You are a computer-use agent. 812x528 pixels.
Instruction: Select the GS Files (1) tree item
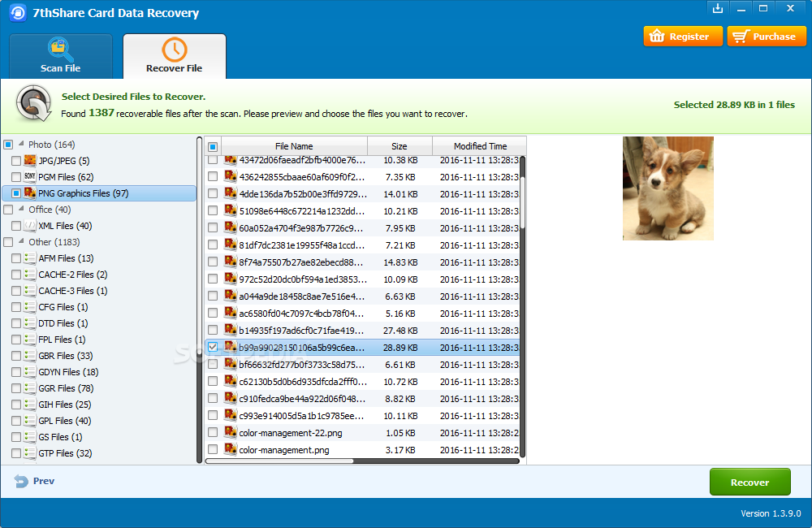tap(60, 437)
